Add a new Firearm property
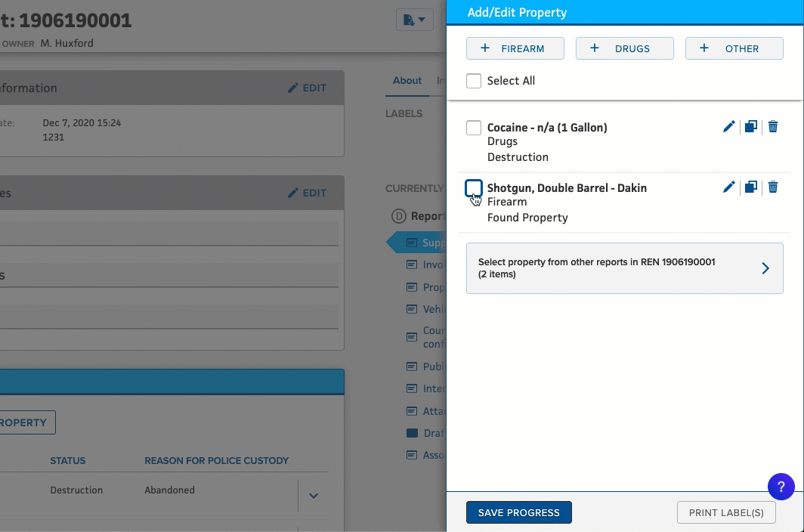The height and width of the screenshot is (532, 804). pyautogui.click(x=515, y=48)
